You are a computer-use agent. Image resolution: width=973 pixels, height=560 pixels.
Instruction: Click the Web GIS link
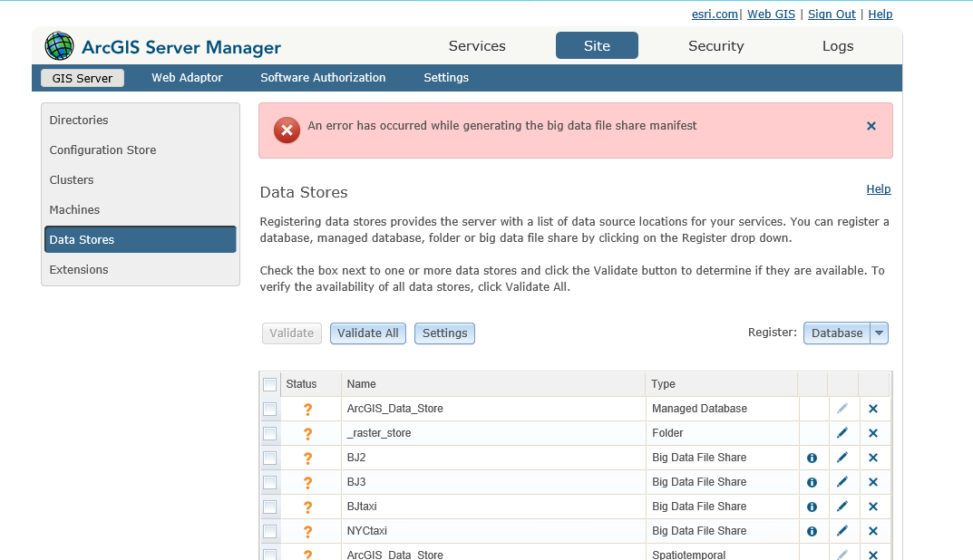pyautogui.click(x=771, y=14)
